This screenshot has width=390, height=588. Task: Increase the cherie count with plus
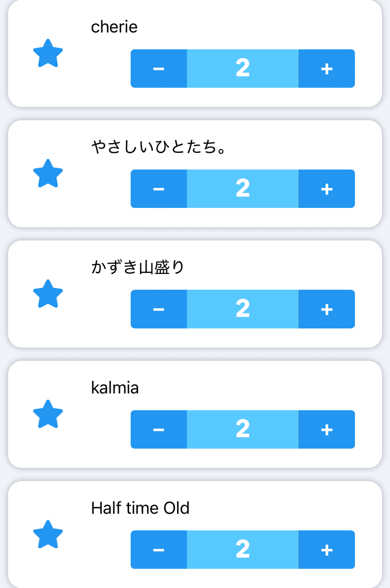326,69
